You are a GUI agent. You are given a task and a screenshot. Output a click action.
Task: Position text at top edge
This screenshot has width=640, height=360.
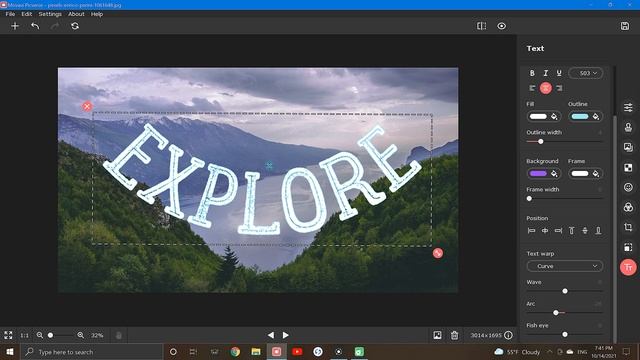click(571, 231)
